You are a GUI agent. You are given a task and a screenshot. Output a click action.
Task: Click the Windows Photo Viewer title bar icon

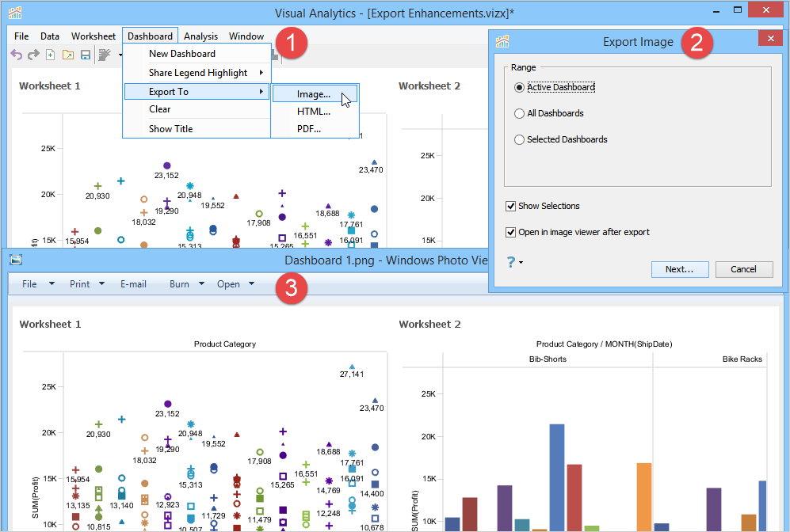click(16, 260)
